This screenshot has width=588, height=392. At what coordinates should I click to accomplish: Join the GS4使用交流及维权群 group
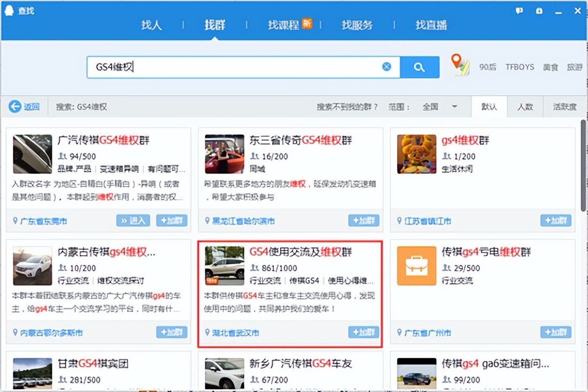[x=363, y=332]
